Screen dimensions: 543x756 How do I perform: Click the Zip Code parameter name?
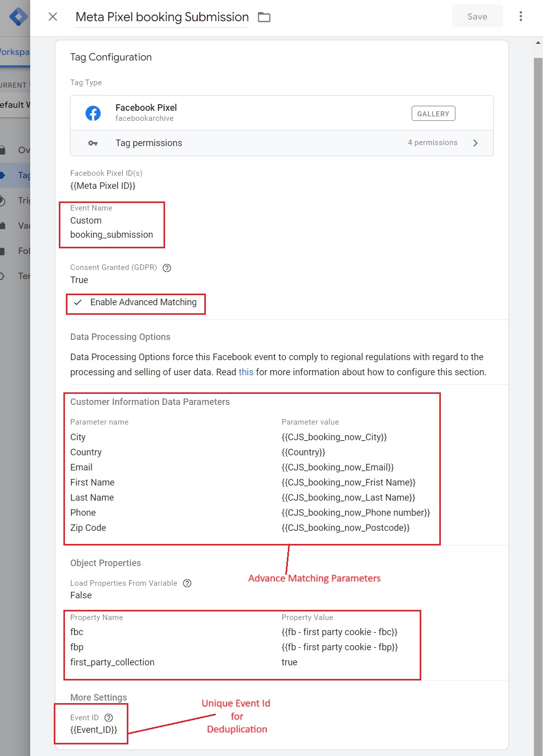click(x=88, y=528)
